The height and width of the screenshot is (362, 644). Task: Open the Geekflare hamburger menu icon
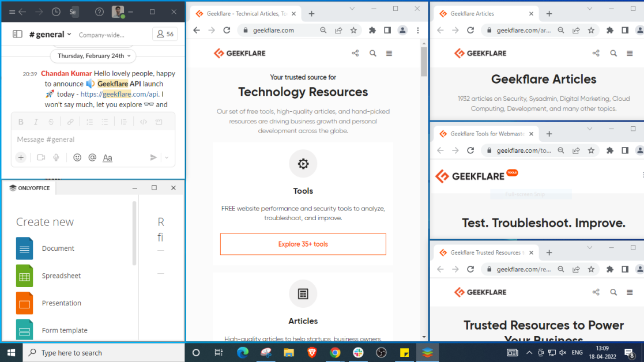pos(389,53)
